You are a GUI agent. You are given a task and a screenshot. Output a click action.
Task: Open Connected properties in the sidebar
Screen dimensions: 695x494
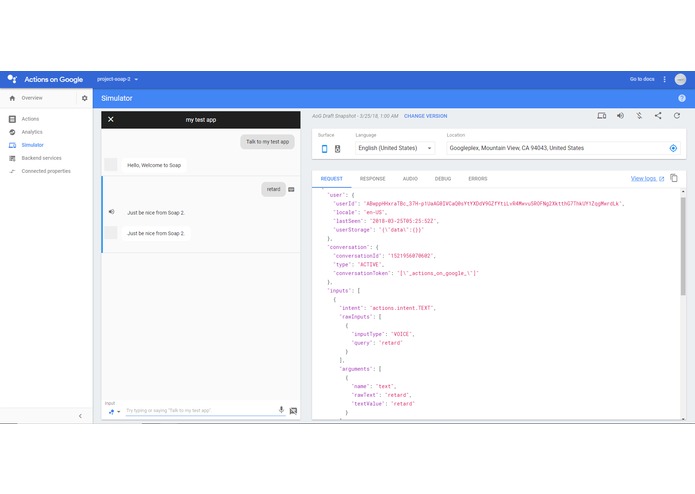point(46,171)
